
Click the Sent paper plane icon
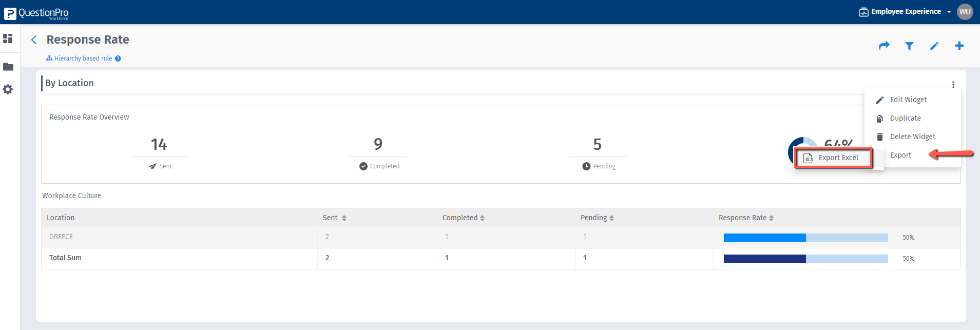pyautogui.click(x=152, y=166)
